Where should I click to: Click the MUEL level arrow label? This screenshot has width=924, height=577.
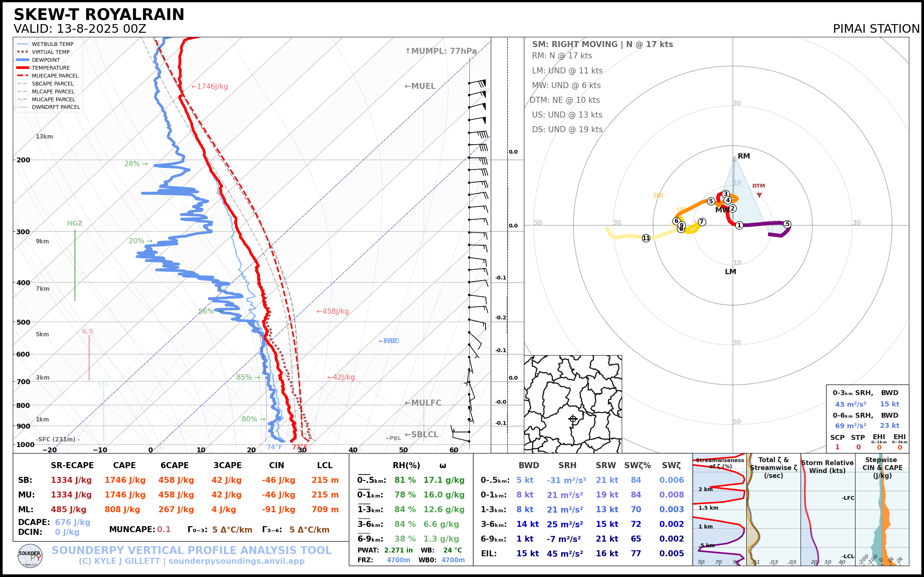pos(420,86)
